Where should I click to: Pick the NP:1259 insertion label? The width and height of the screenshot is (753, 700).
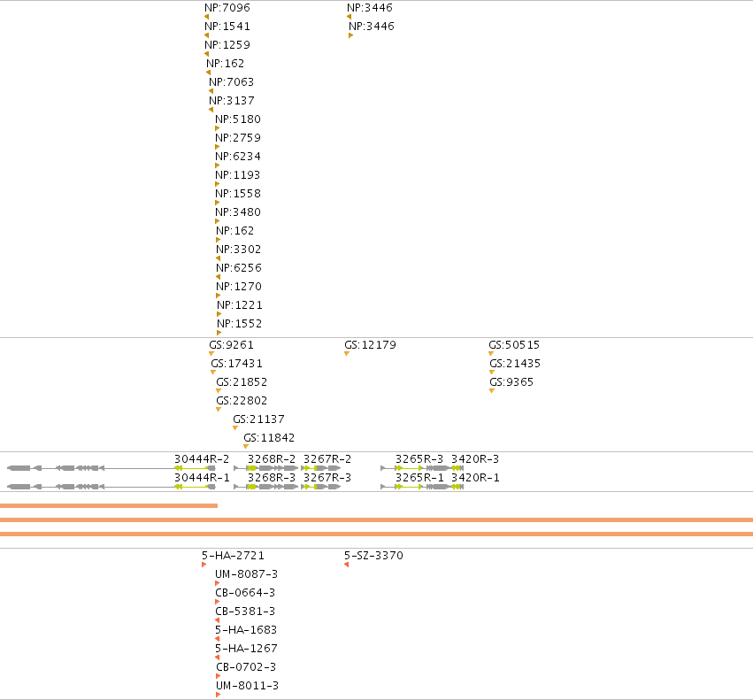point(227,45)
